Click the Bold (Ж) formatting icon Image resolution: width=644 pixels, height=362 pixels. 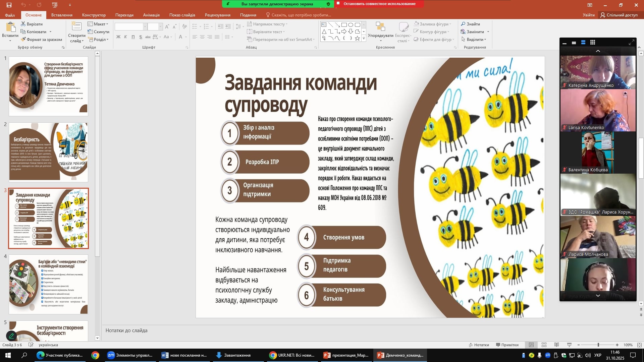point(118,37)
